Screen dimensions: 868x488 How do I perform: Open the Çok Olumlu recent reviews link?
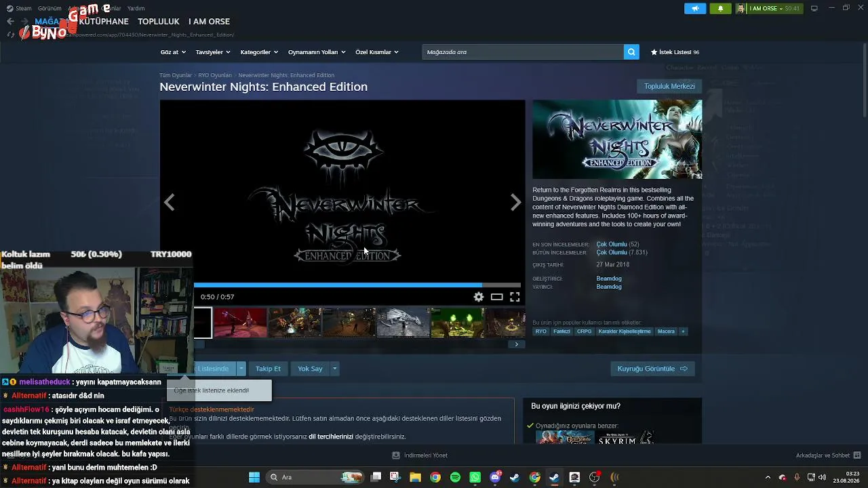[611, 244]
